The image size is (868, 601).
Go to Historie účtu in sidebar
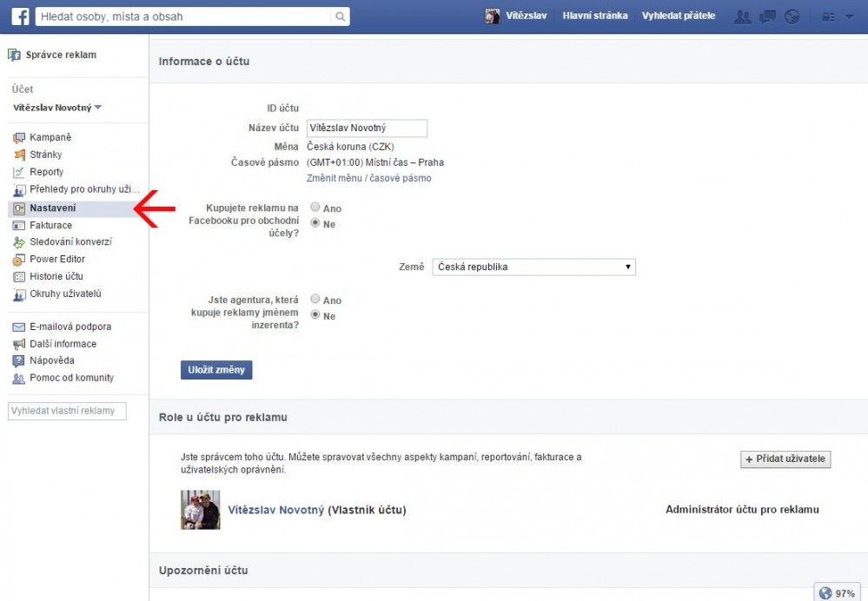point(56,276)
